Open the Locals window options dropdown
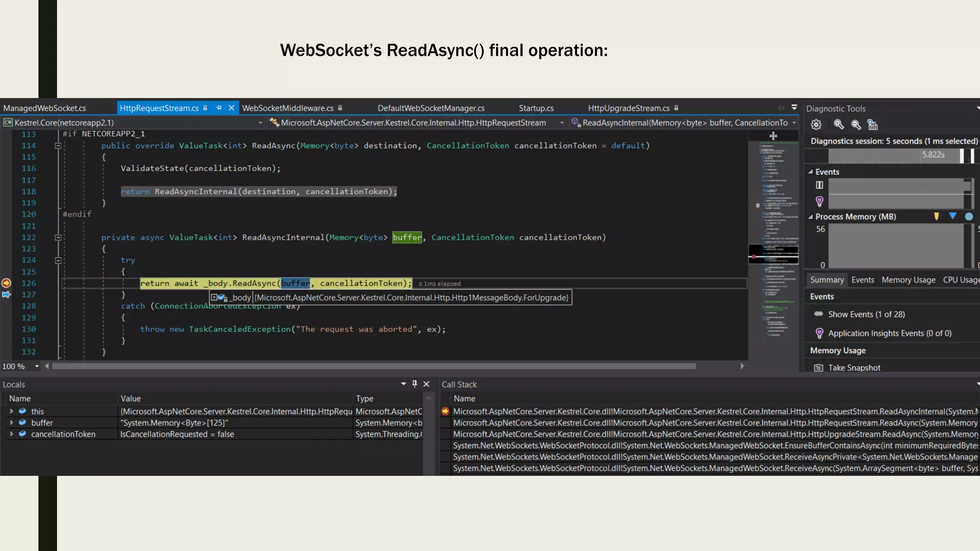The image size is (980, 551). point(403,384)
